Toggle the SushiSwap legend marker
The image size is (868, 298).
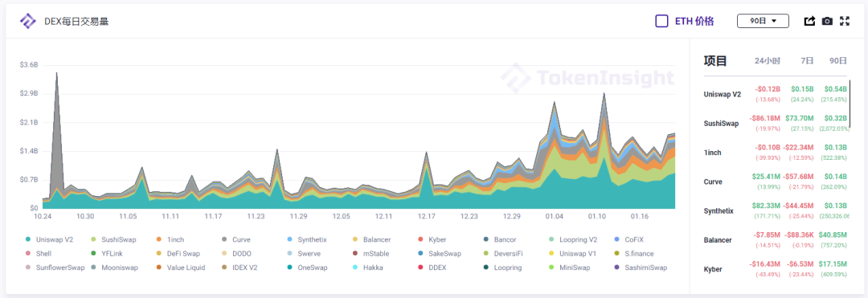click(x=93, y=239)
